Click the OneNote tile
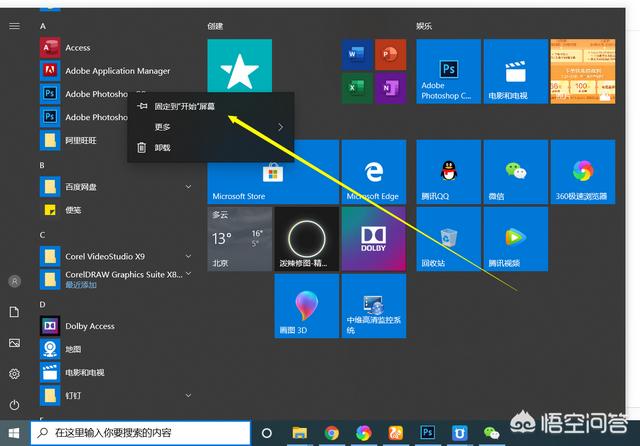Viewport: 640px width, 446px height. click(x=391, y=88)
